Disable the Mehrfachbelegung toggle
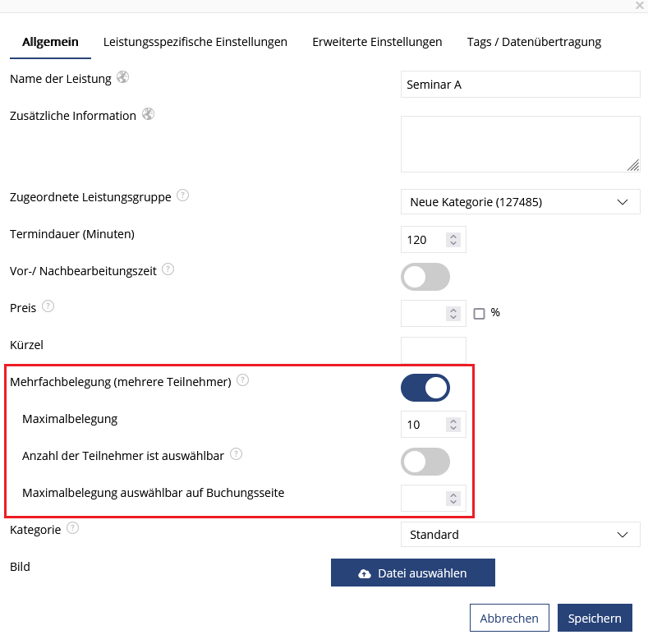Image resolution: width=648 pixels, height=644 pixels. click(425, 388)
